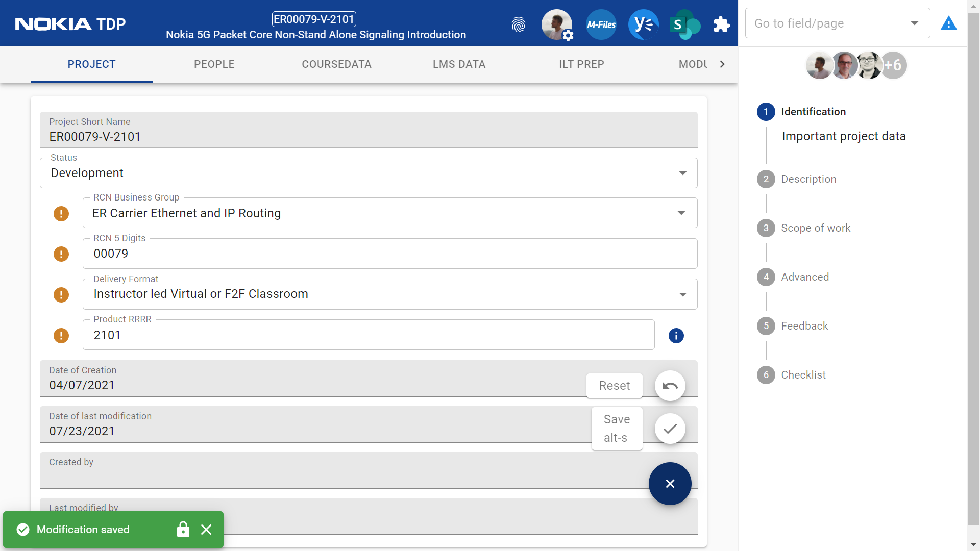Dismiss the Modification saved notification
Image resolution: width=980 pixels, height=551 pixels.
(x=206, y=530)
